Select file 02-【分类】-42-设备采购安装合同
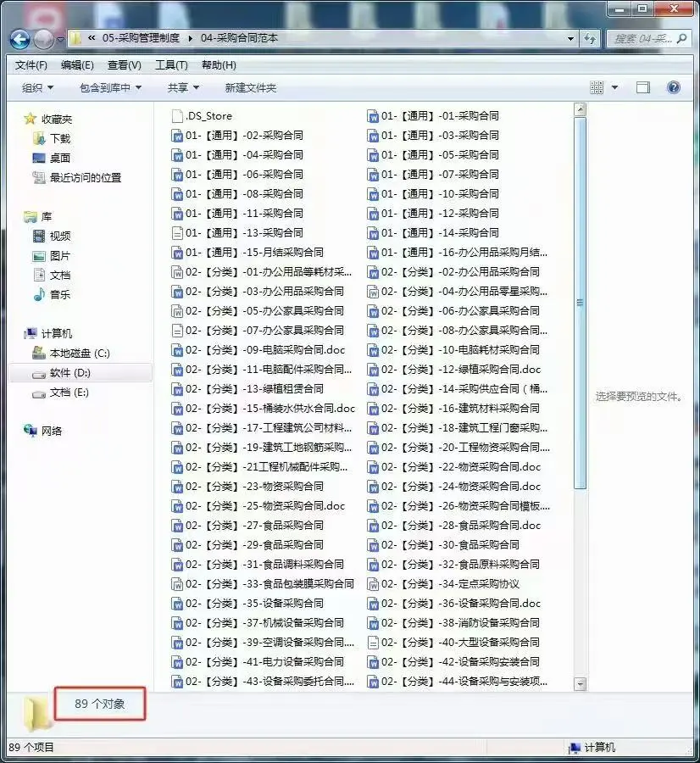The width and height of the screenshot is (700, 763). coord(453,661)
